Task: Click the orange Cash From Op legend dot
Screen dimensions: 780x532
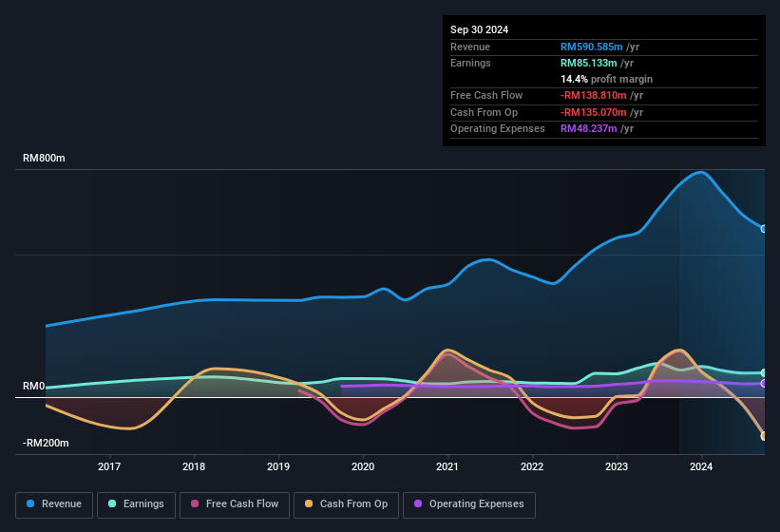Action: point(309,503)
